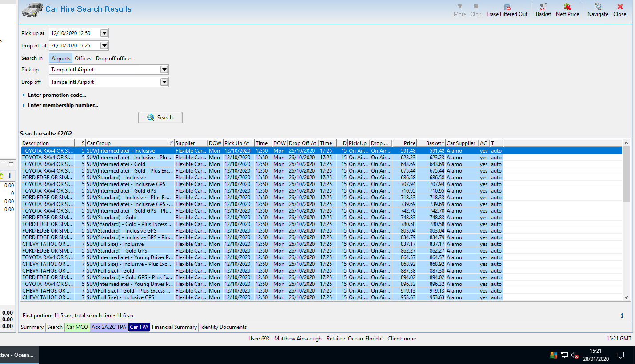Minimize the left side panel

coord(4,164)
